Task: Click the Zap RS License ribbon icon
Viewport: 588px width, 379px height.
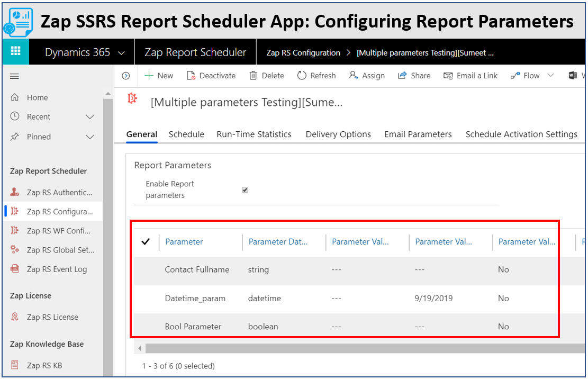Action: [x=15, y=317]
